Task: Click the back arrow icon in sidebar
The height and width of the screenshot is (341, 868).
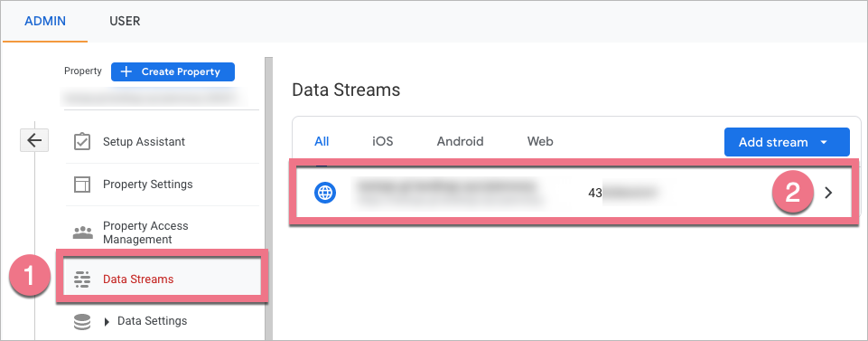Action: tap(34, 141)
